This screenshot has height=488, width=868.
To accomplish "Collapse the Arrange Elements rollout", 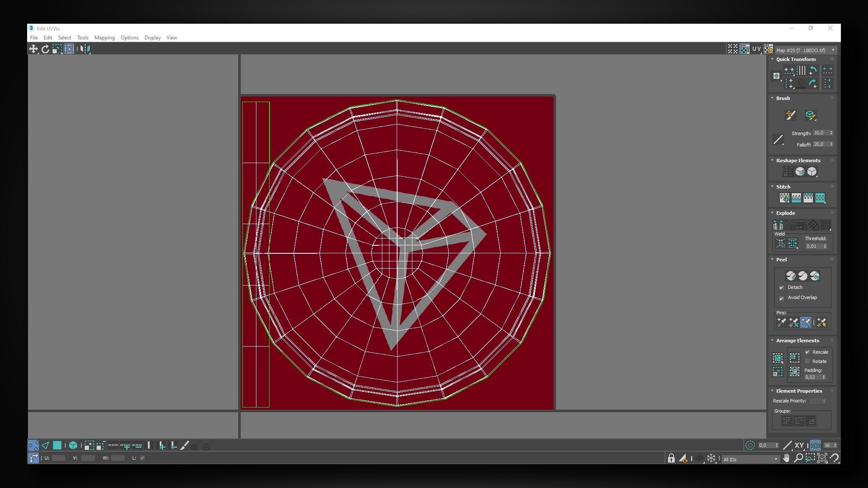I will (x=772, y=340).
